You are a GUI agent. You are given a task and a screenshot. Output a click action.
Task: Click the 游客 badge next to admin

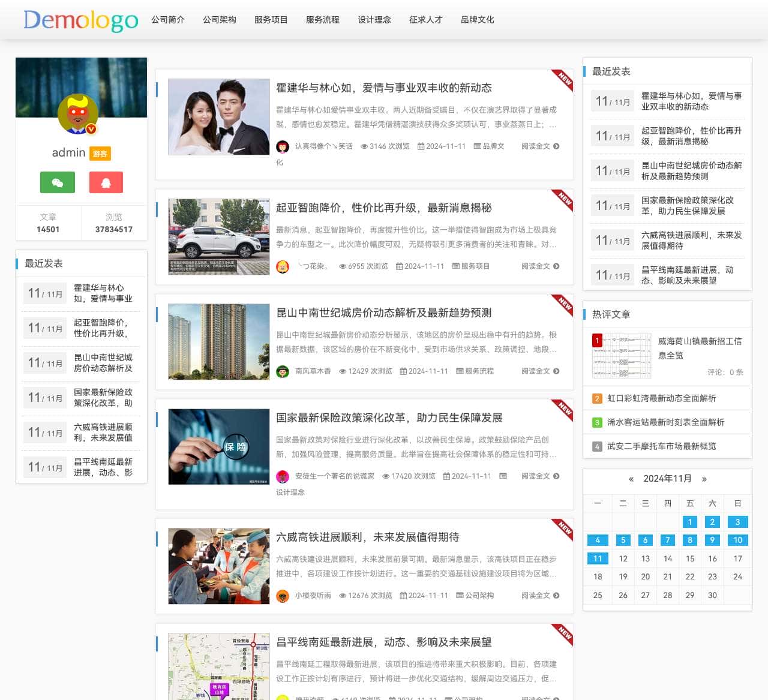[100, 154]
